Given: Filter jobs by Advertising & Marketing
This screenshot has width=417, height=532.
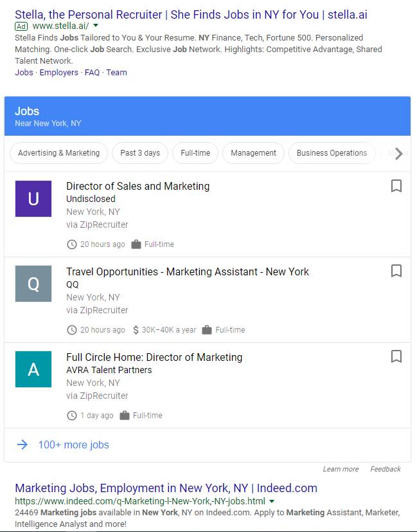Looking at the screenshot, I should [x=59, y=153].
